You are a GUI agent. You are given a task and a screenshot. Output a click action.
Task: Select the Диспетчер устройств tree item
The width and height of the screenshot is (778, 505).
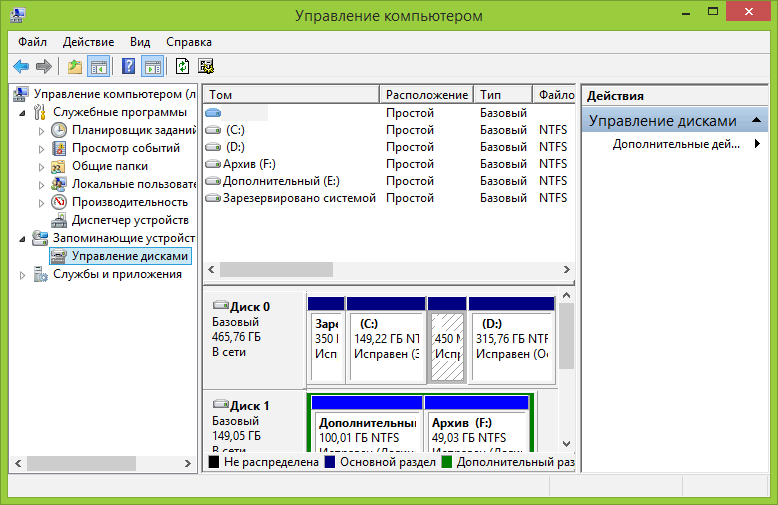[x=130, y=220]
